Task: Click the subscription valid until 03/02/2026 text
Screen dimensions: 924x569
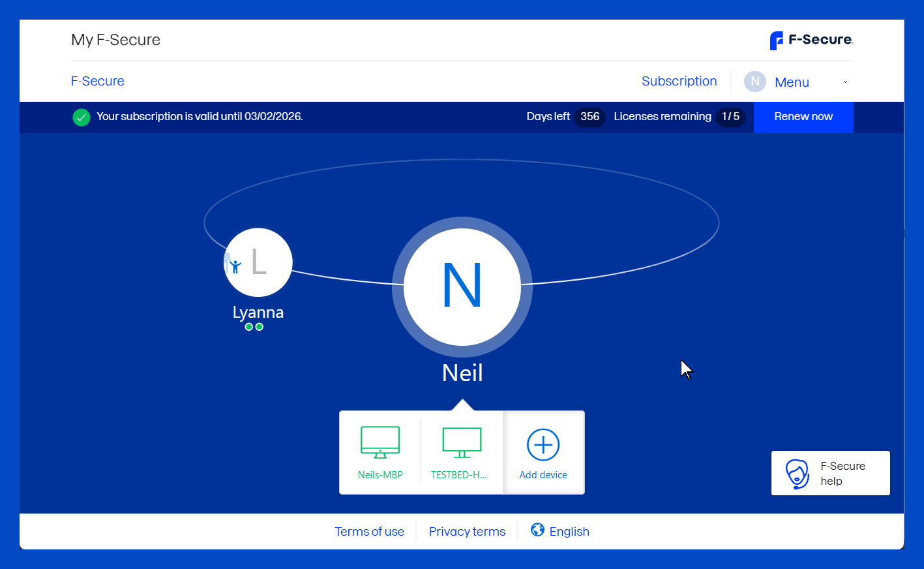Action: 200,117
